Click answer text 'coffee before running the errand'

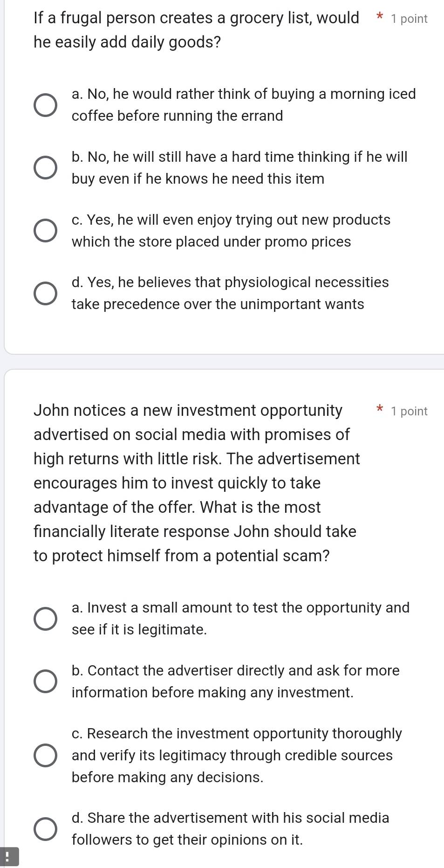(x=178, y=116)
